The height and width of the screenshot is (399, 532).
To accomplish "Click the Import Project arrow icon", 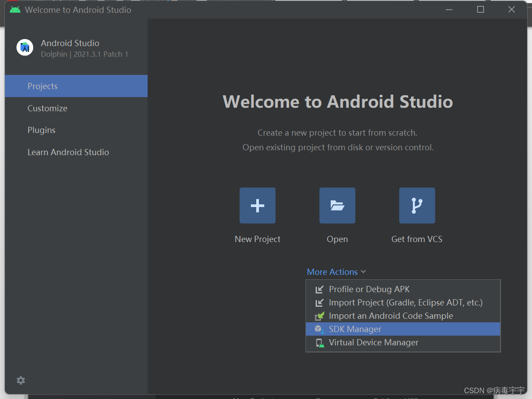I will tap(319, 303).
